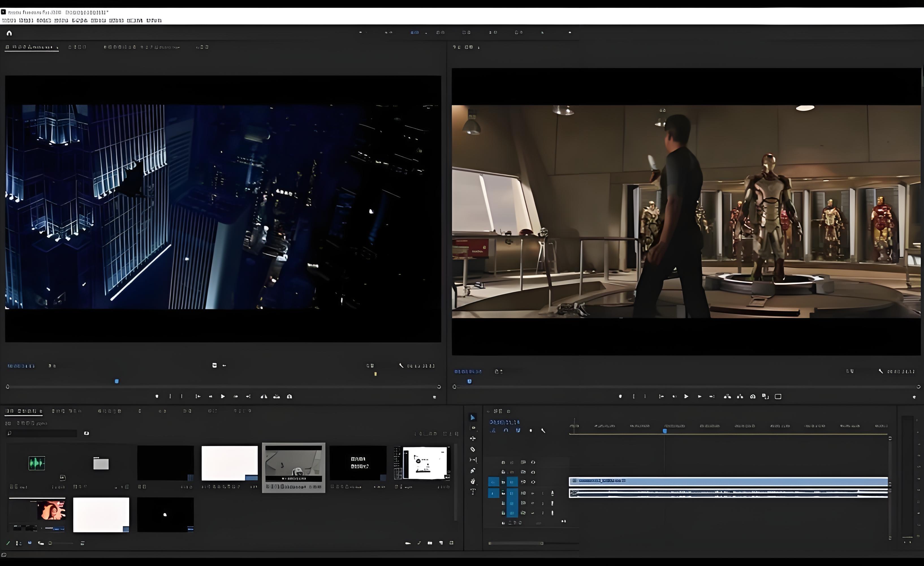
Task: Play the Program monitor sequence
Action: 686,396
